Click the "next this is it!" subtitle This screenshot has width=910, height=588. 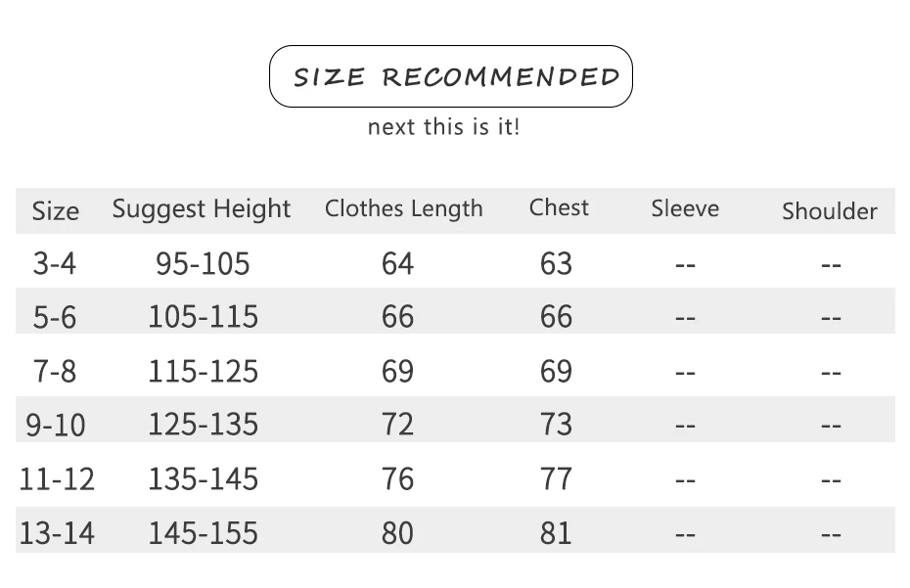point(443,127)
